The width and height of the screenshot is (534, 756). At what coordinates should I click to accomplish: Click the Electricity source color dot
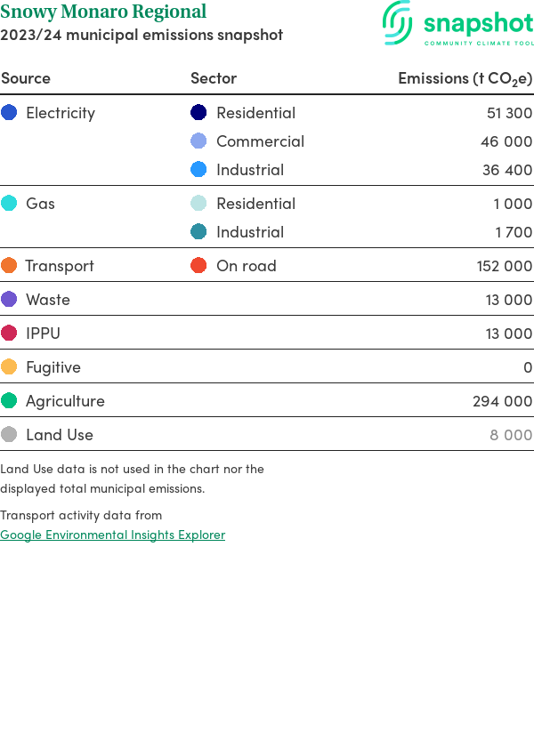click(9, 113)
